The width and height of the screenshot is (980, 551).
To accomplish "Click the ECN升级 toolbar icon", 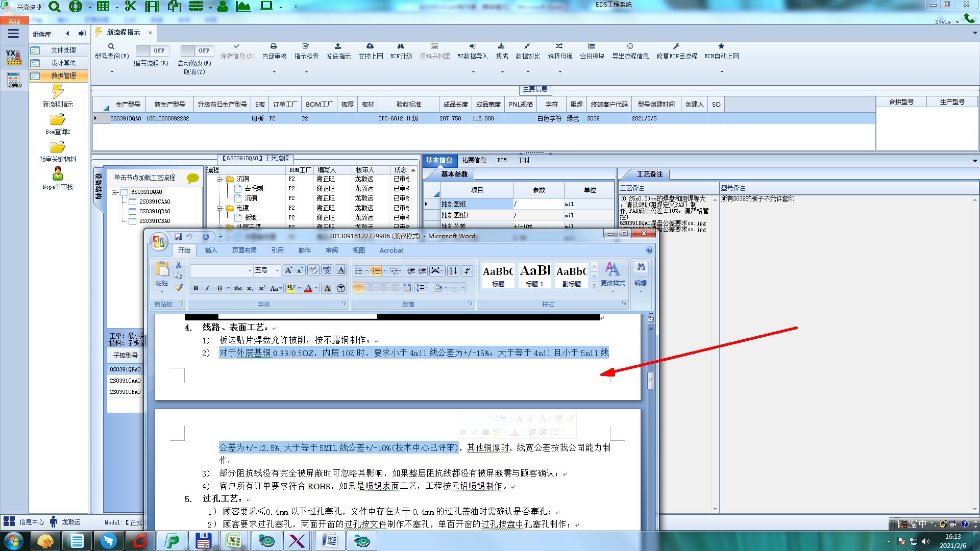I will pyautogui.click(x=401, y=46).
